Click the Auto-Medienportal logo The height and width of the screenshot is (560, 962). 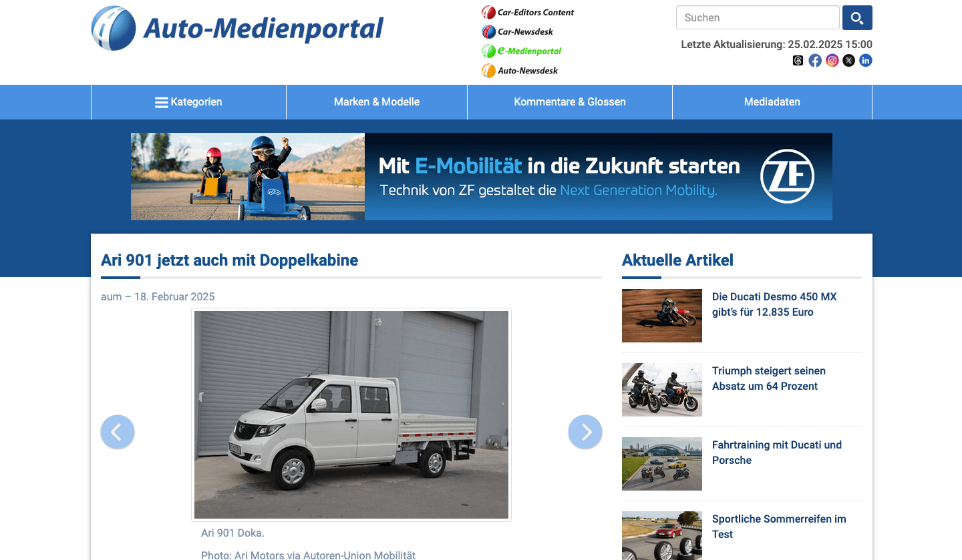pyautogui.click(x=238, y=29)
